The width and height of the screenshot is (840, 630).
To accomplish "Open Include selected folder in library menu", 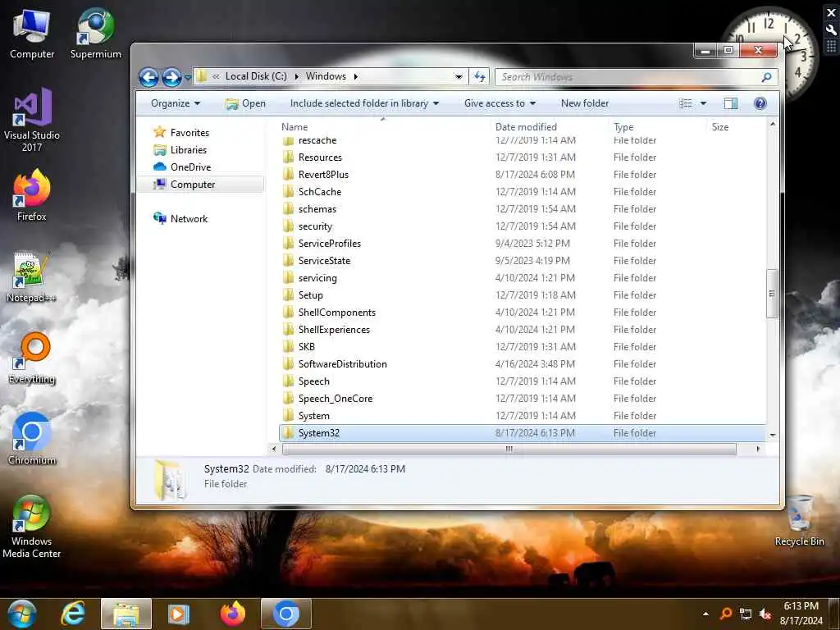I will click(x=364, y=103).
